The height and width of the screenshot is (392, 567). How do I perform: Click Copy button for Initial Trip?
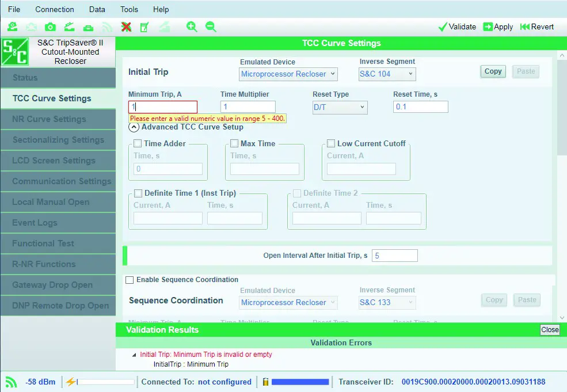pyautogui.click(x=493, y=71)
